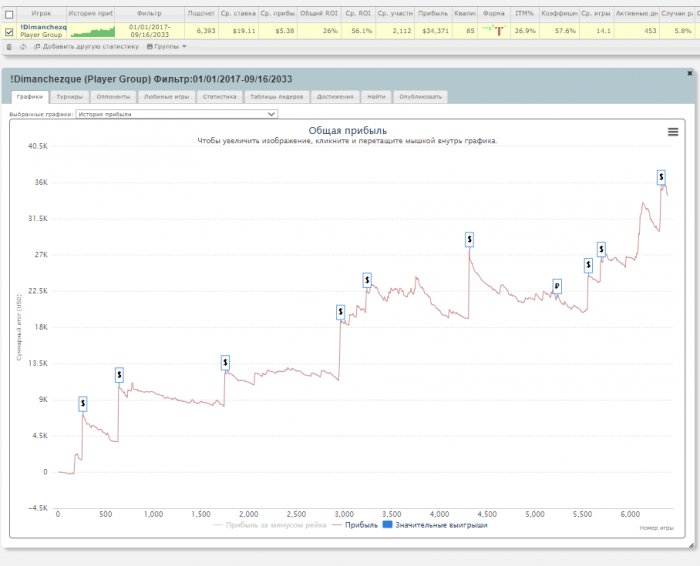Expand the Группы dropdown
This screenshot has width=700, height=566.
pos(167,46)
